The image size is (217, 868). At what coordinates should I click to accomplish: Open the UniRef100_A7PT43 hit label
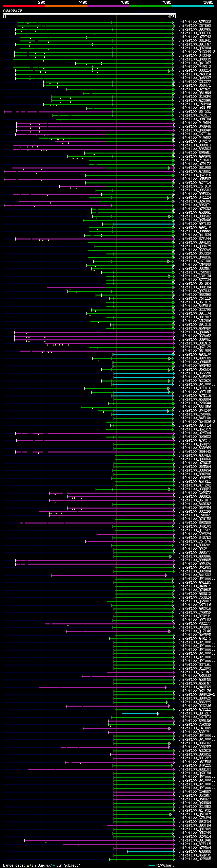[195, 37]
